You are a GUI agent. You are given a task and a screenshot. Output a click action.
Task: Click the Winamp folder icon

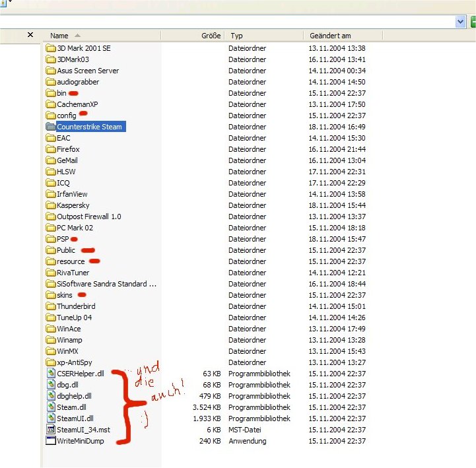click(51, 340)
